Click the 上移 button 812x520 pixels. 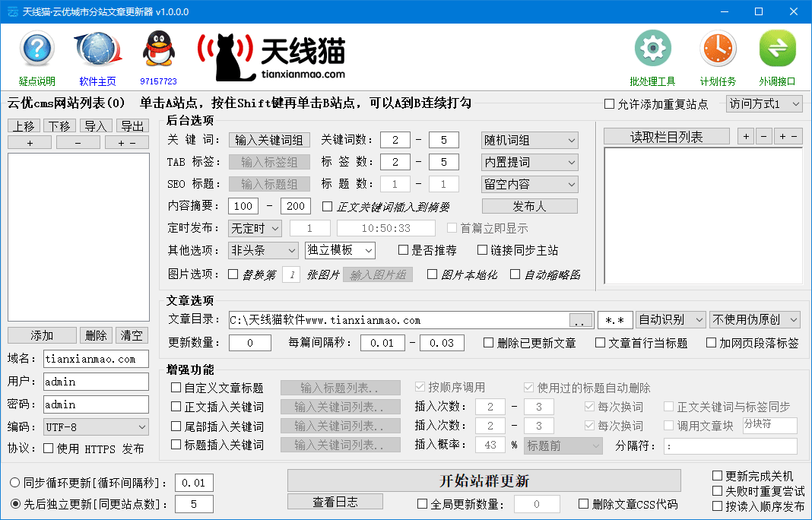click(x=24, y=126)
